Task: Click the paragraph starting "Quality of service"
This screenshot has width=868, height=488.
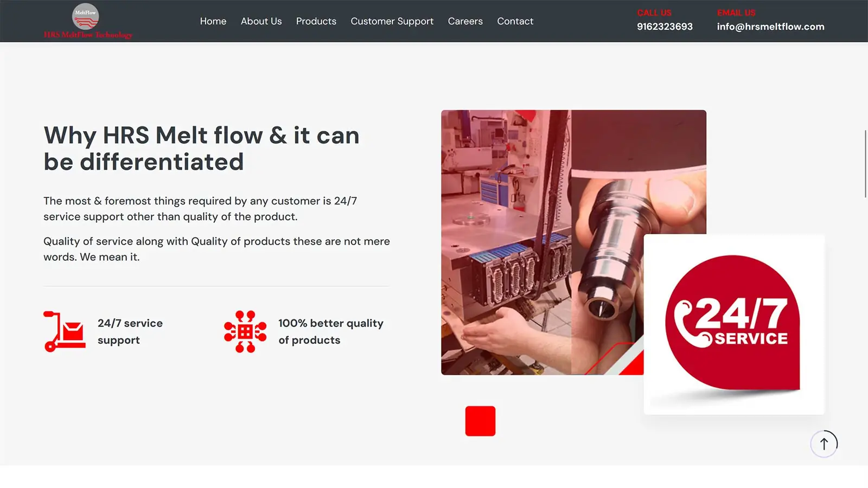Action: [216, 249]
